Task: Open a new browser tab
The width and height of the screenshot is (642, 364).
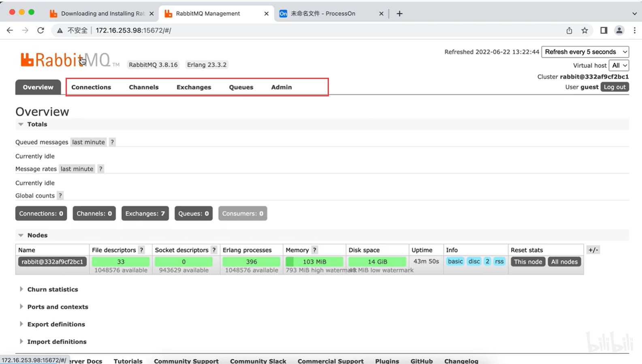Action: 399,13
